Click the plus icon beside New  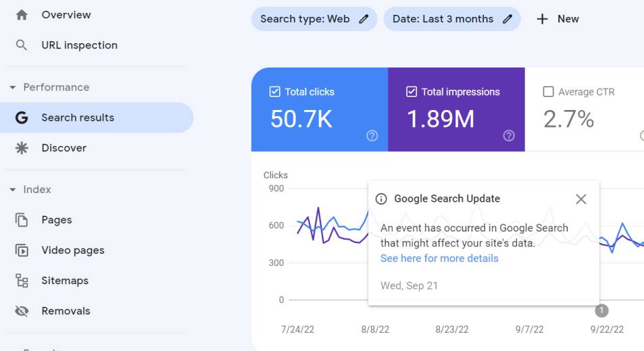(542, 19)
